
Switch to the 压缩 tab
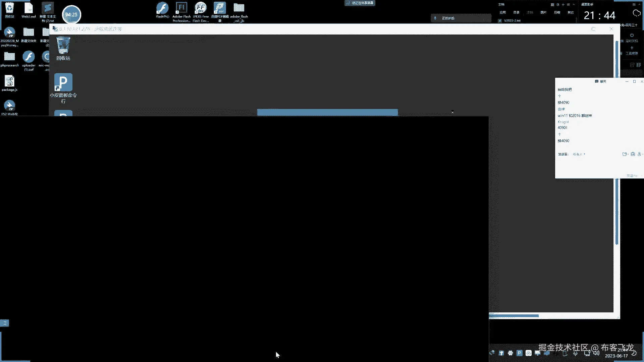tap(557, 12)
